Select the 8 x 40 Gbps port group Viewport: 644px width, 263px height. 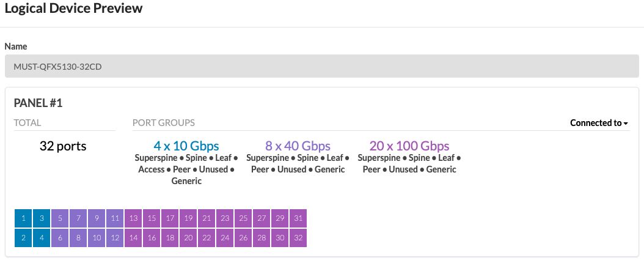tap(298, 146)
